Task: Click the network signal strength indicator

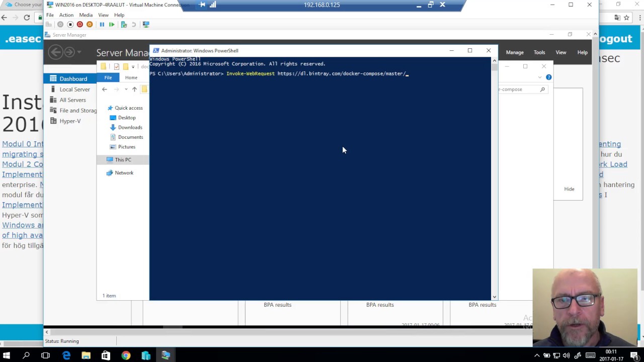Action: (212, 5)
